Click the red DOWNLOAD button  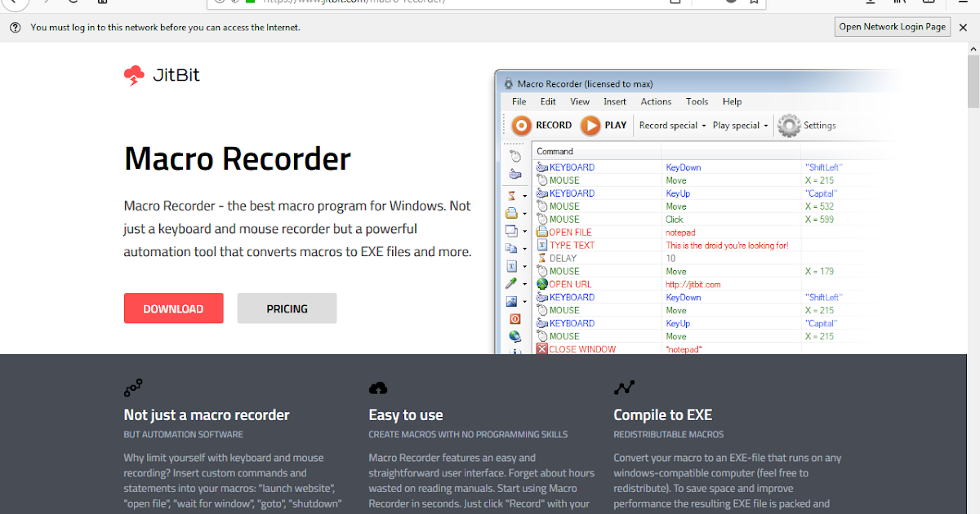[173, 308]
